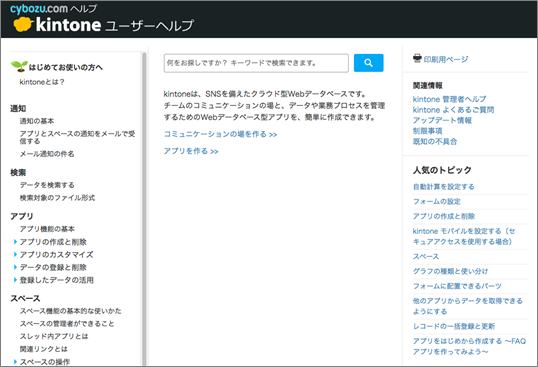This screenshot has height=367, width=538.
Task: Open データを検索する in the sidebar
Action: [x=47, y=185]
